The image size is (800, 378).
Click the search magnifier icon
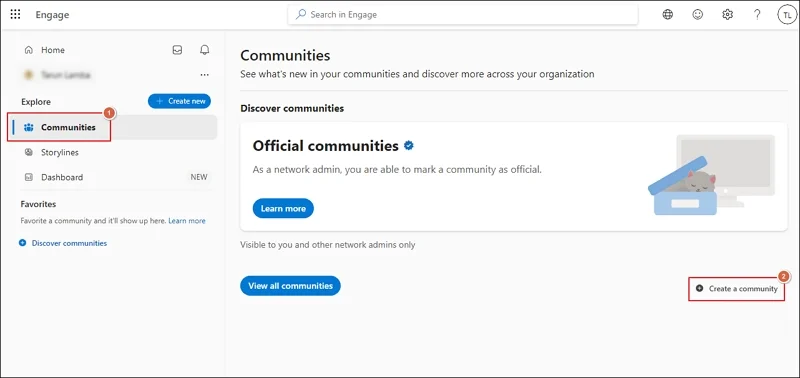301,14
